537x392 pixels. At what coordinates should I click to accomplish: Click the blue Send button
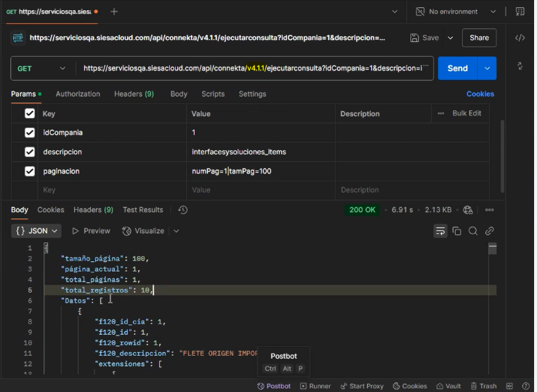point(457,68)
